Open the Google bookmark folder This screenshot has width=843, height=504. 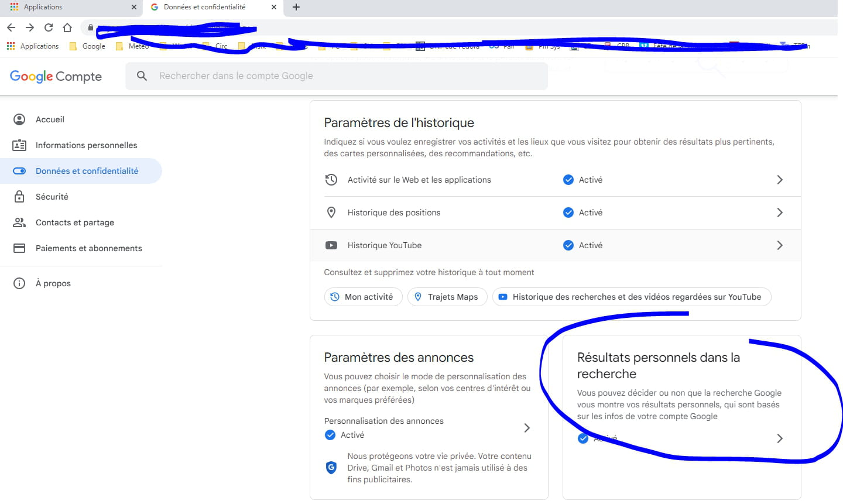click(x=87, y=46)
